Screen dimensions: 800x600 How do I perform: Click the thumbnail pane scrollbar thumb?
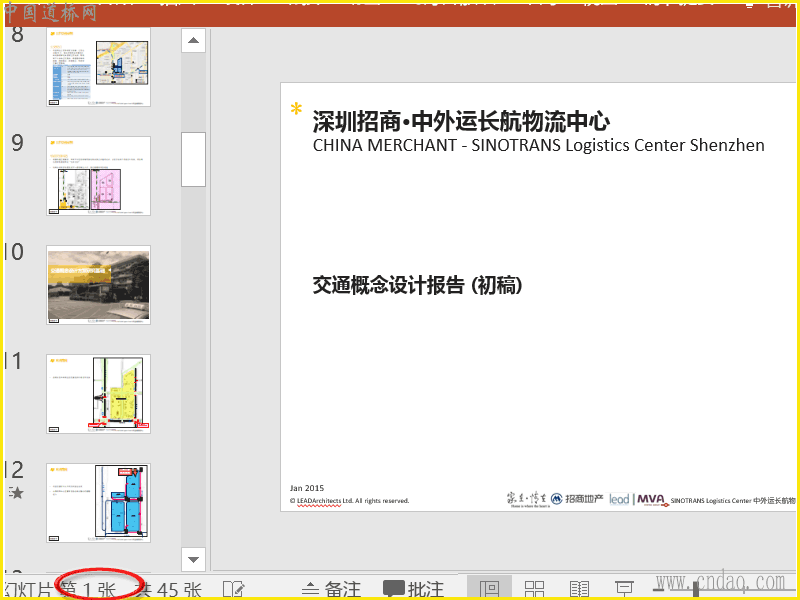[x=193, y=159]
